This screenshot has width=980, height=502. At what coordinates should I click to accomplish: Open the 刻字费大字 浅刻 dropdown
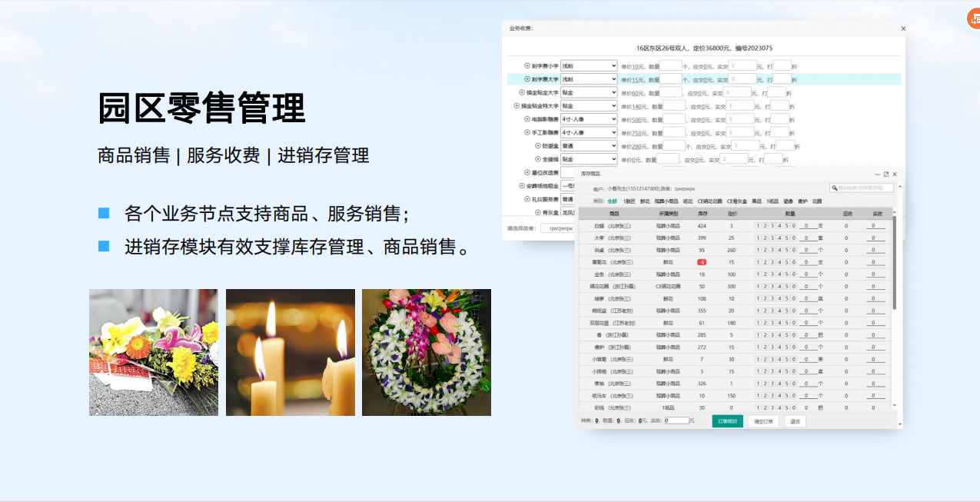[x=589, y=79]
